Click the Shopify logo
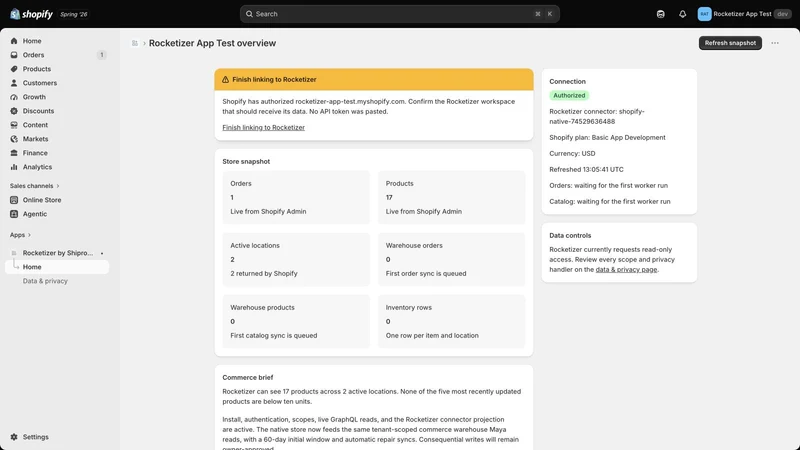 click(31, 14)
